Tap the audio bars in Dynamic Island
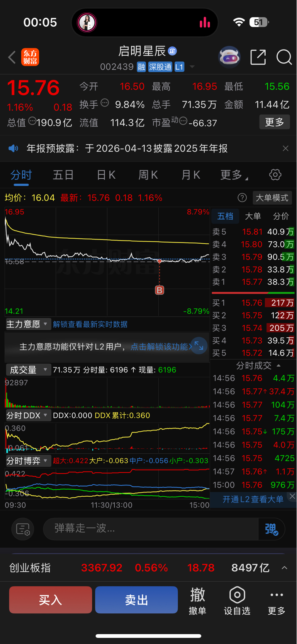The image size is (297, 644). coord(205,22)
